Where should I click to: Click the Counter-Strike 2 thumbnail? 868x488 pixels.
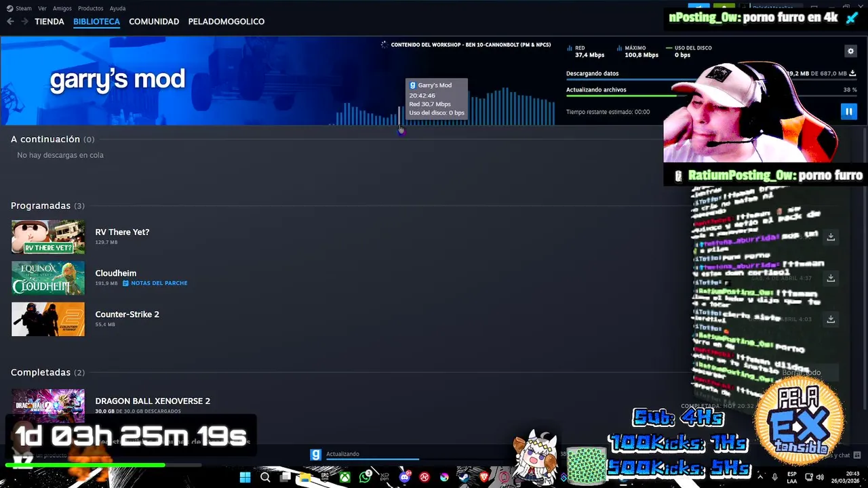coord(48,319)
